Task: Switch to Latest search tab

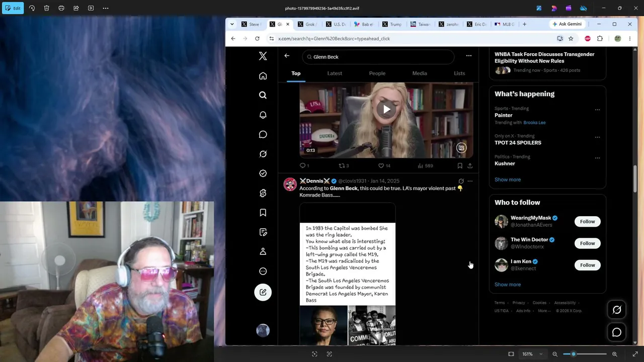Action: [335, 73]
